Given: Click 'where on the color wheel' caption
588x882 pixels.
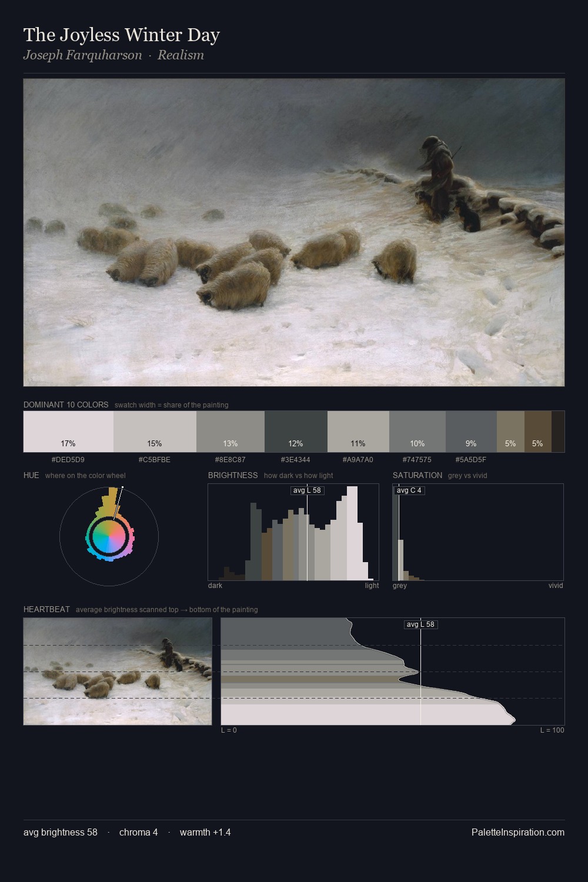Looking at the screenshot, I should [x=85, y=476].
